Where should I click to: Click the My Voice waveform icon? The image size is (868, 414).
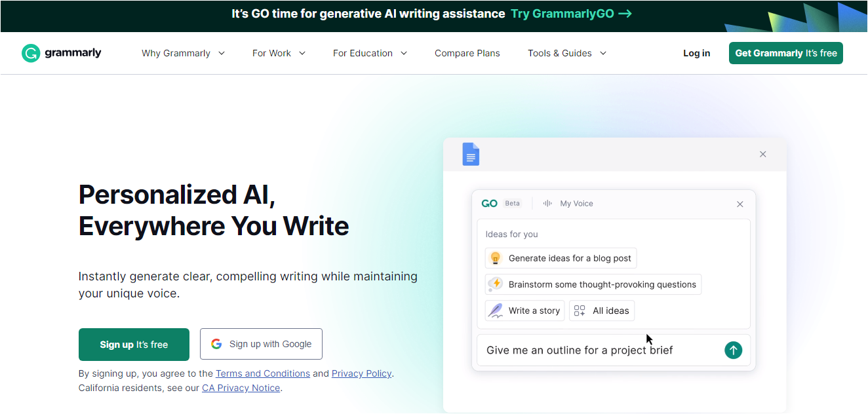click(547, 204)
